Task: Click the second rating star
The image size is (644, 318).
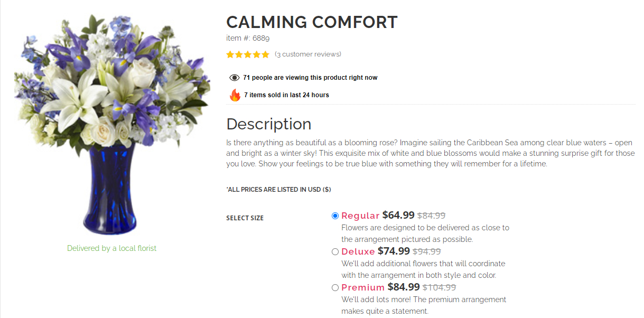Action: [238, 54]
